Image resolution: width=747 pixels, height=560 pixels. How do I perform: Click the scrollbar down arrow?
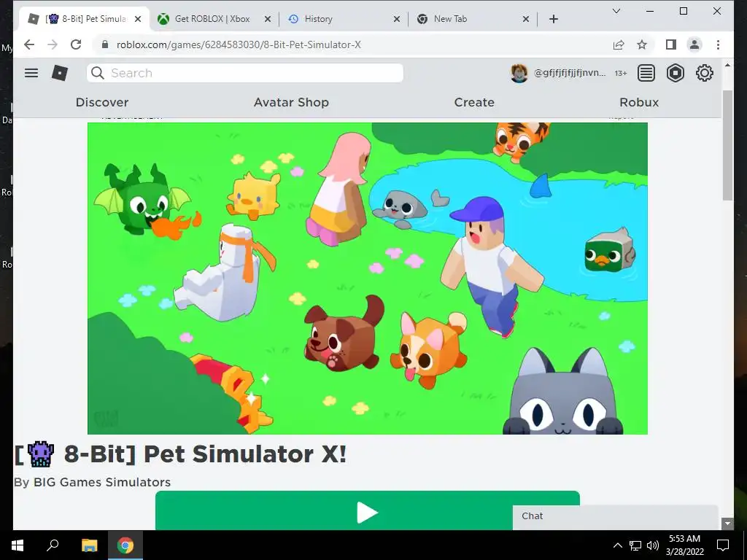tap(727, 524)
